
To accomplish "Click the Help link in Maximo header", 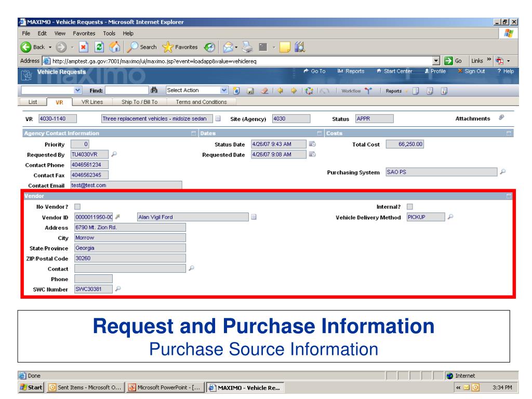I will point(506,71).
